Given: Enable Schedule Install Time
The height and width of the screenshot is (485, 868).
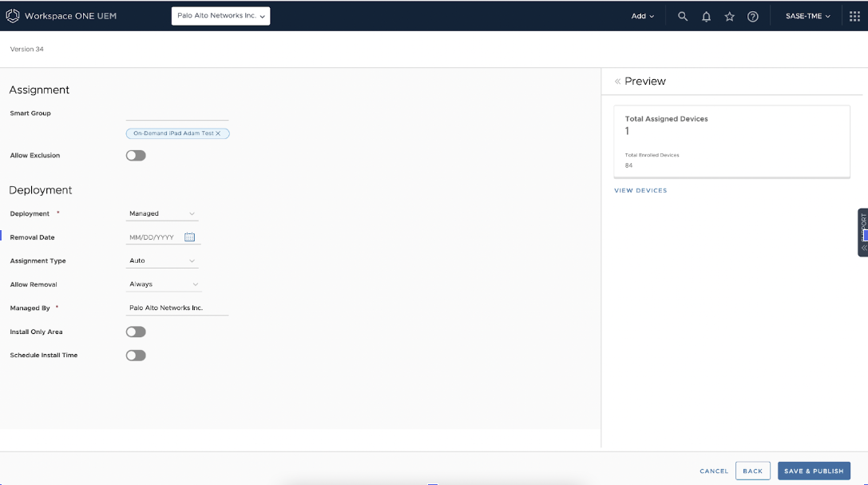Looking at the screenshot, I should point(136,356).
